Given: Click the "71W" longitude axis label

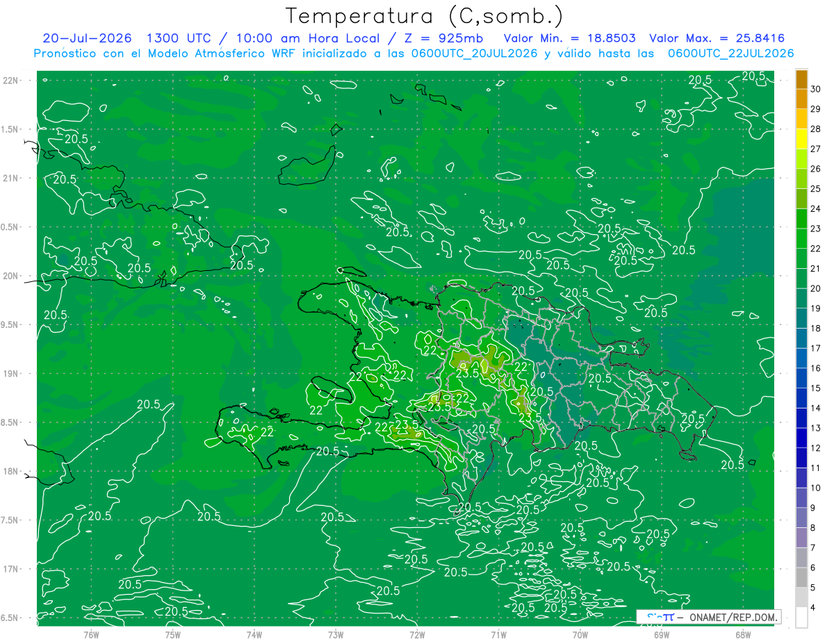Looking at the screenshot, I should click(x=498, y=634).
